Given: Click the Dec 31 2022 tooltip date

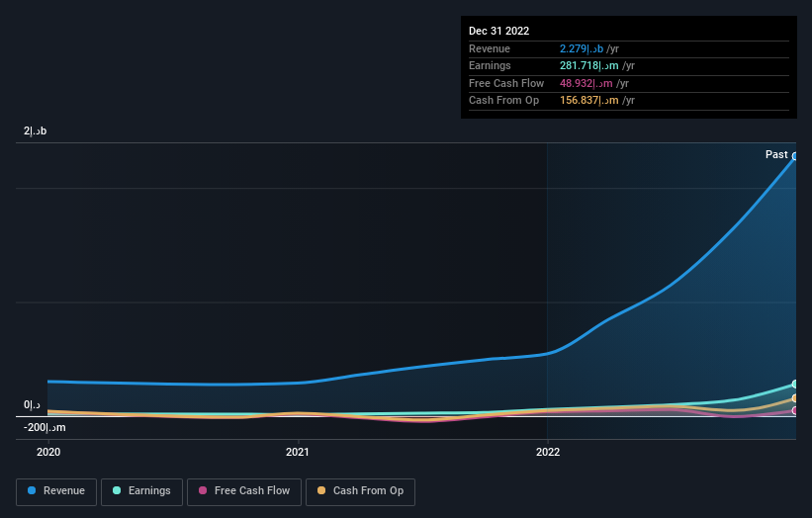Looking at the screenshot, I should coord(498,31).
